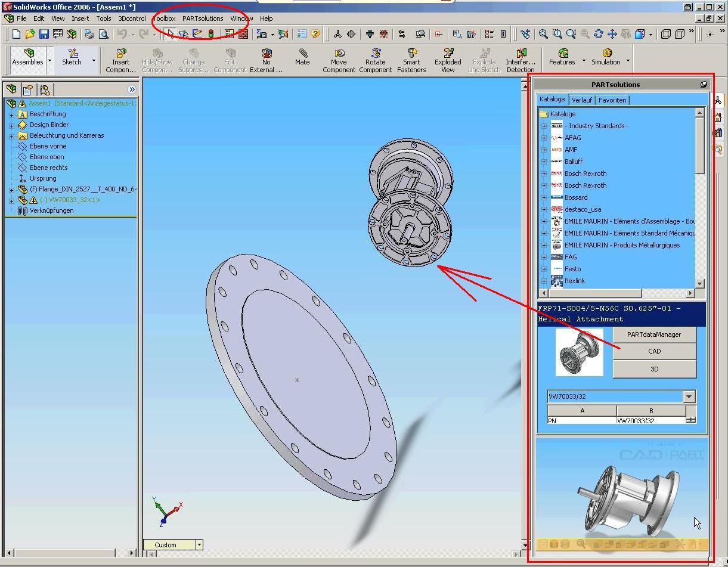Open SolidWorks help question mark icon
Screen dimensions: 728x567
(315, 35)
